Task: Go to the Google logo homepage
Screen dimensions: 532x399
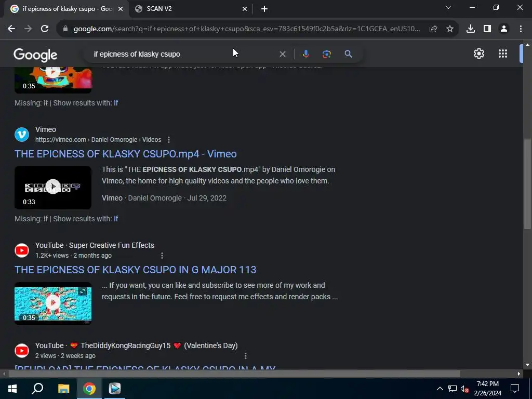Action: pyautogui.click(x=35, y=55)
